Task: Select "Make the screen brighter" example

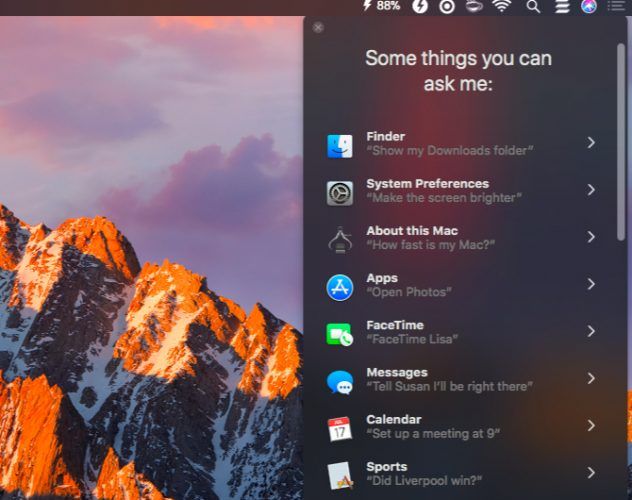Action: pos(444,198)
